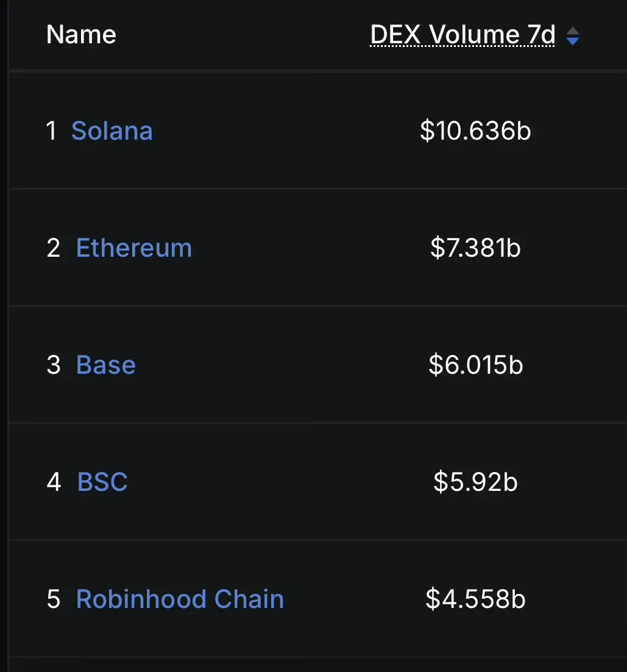This screenshot has width=627, height=672.
Task: Click rank number 3 in Base row
Action: [54, 365]
